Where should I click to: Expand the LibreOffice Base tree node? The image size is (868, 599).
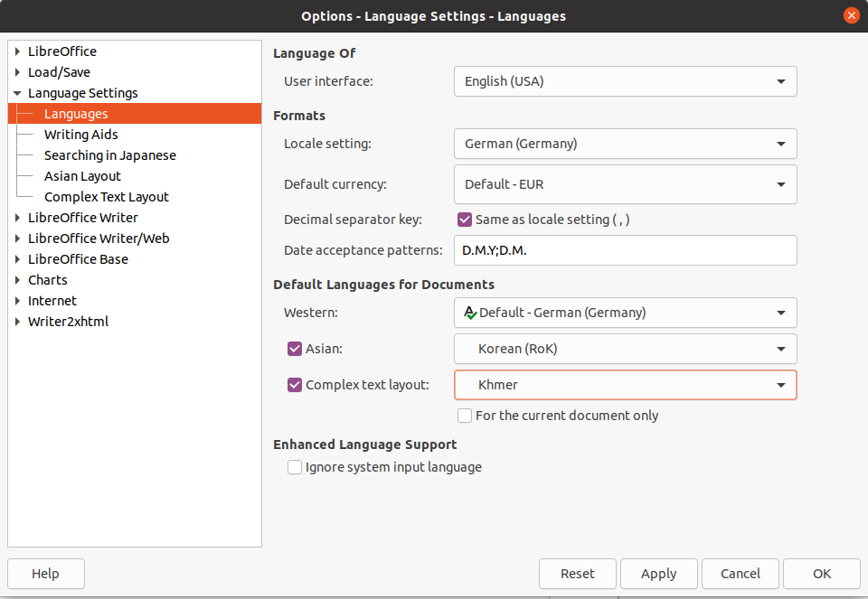pyautogui.click(x=17, y=259)
